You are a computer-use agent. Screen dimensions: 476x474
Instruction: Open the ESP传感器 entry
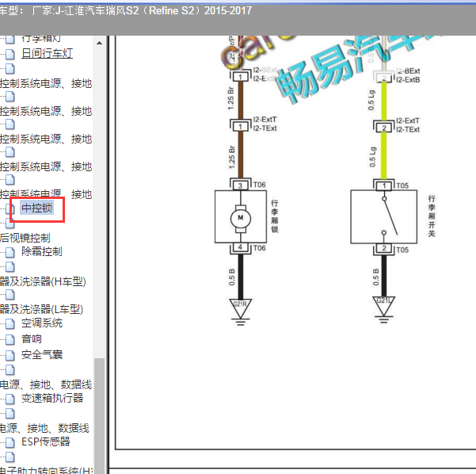46,442
